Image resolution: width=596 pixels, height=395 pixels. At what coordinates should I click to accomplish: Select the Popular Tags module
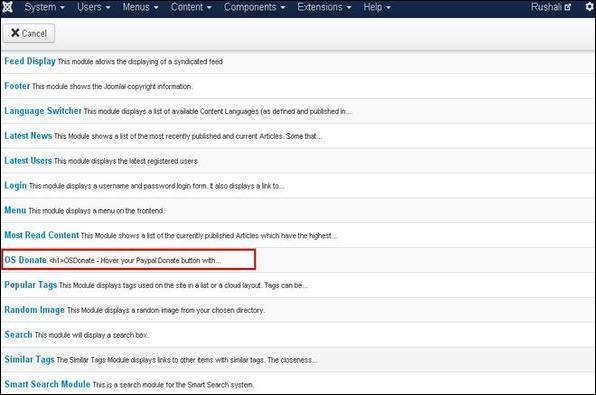point(31,285)
